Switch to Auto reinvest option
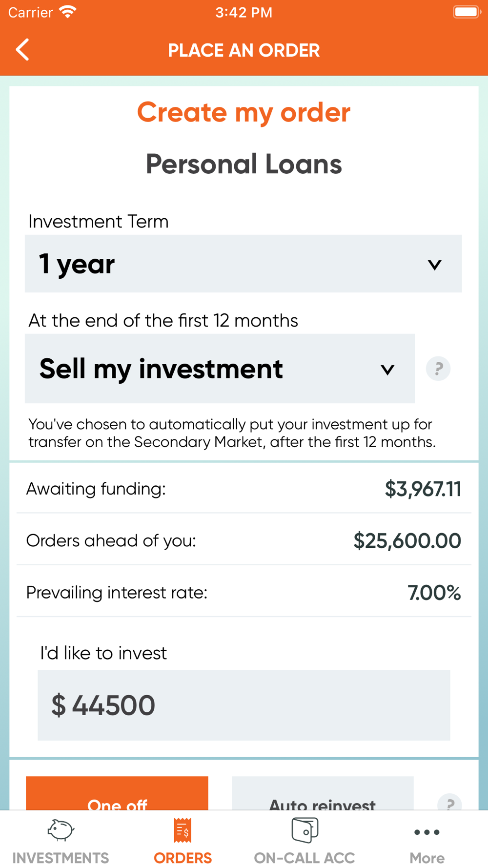488x868 pixels. [322, 795]
